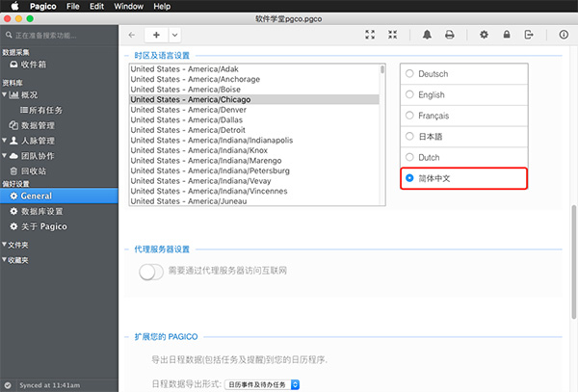Open 所有任务 in sidebar
The image size is (578, 392).
coord(41,110)
